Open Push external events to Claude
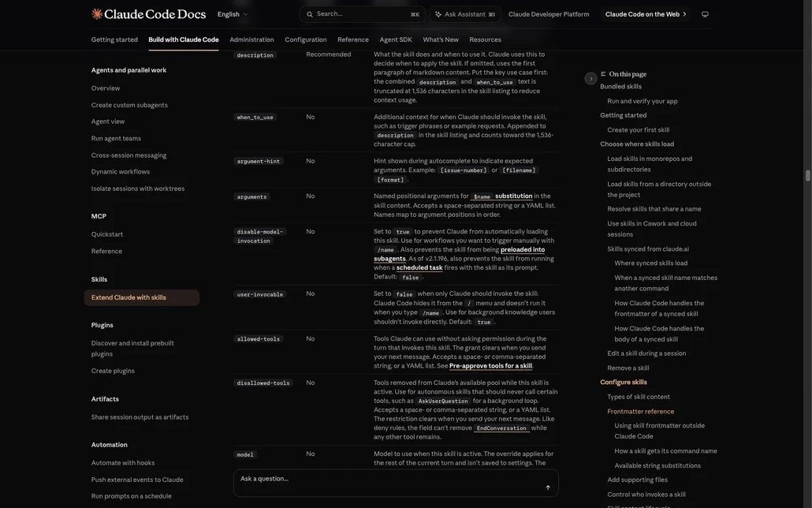Image resolution: width=812 pixels, height=508 pixels. point(137,480)
